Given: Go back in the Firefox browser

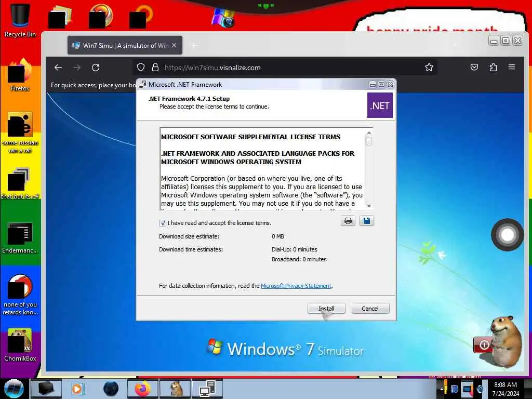Looking at the screenshot, I should (58, 68).
